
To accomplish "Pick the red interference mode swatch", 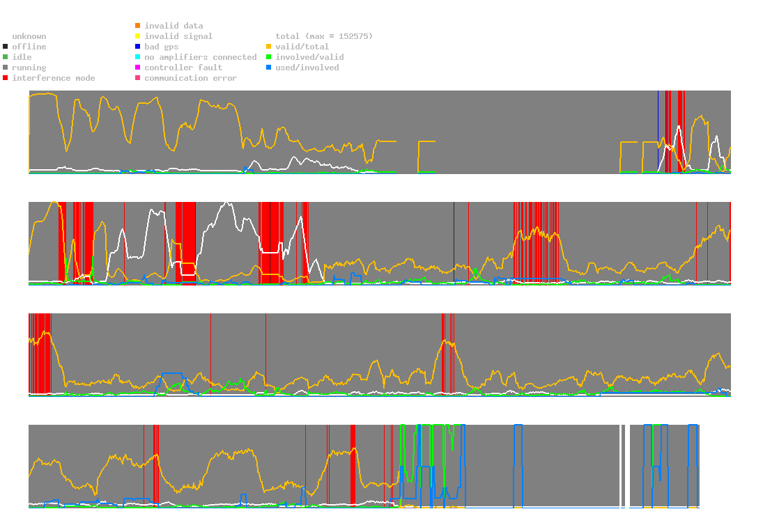I will (6, 78).
